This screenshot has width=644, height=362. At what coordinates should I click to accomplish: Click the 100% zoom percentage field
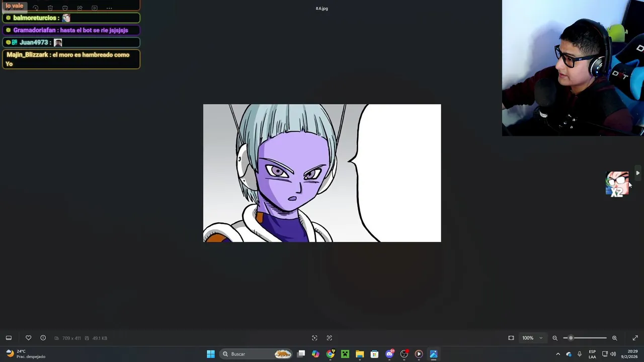[528, 338]
